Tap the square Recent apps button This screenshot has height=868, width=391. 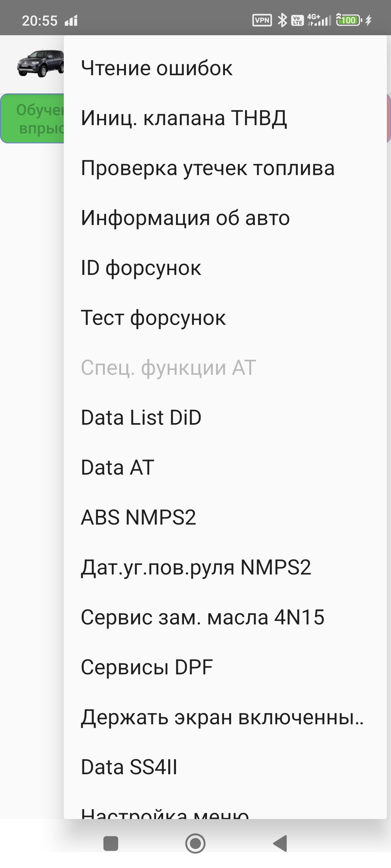coord(111,843)
